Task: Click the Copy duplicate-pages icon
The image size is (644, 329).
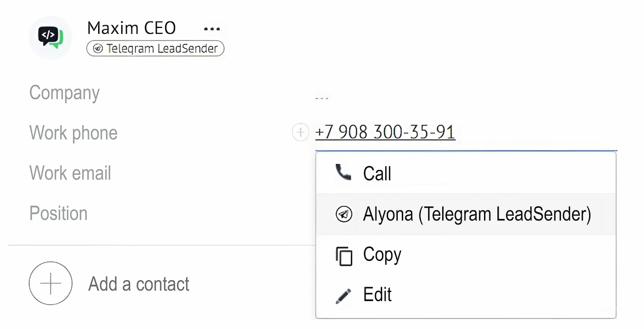Action: 343,255
